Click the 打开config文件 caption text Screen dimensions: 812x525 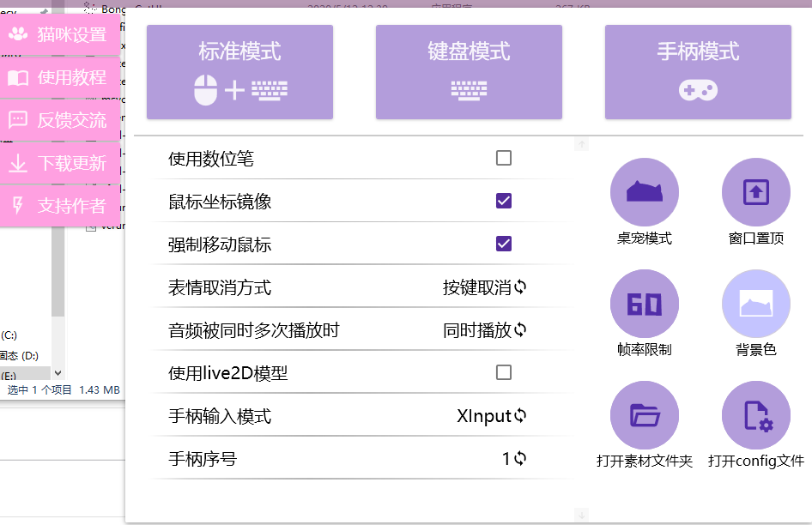click(756, 461)
